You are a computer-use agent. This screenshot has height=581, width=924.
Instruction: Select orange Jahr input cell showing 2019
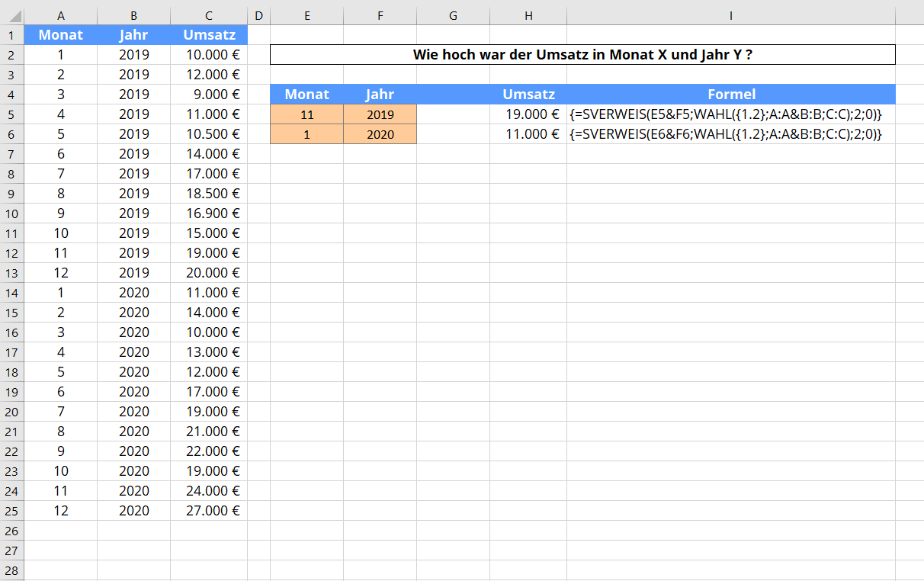coord(380,115)
